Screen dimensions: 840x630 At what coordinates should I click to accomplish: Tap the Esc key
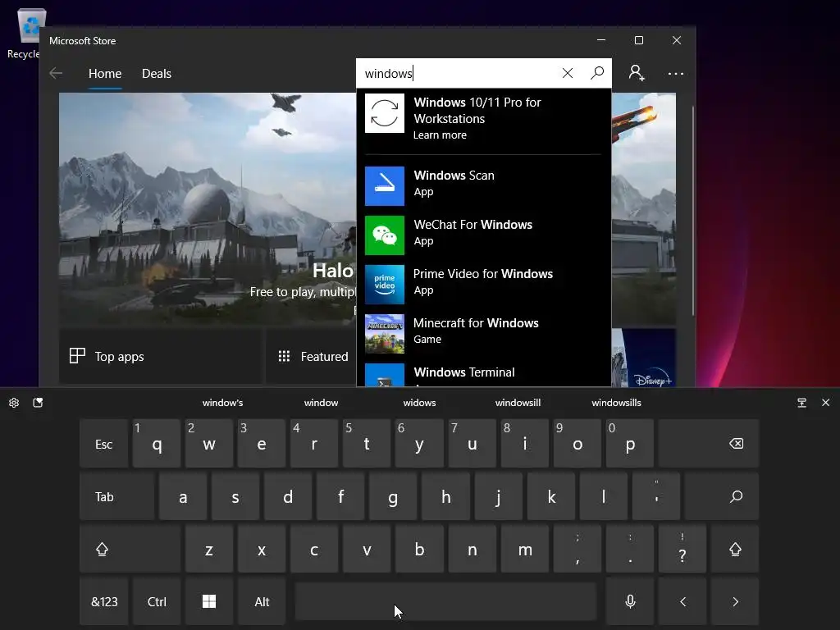pos(104,444)
